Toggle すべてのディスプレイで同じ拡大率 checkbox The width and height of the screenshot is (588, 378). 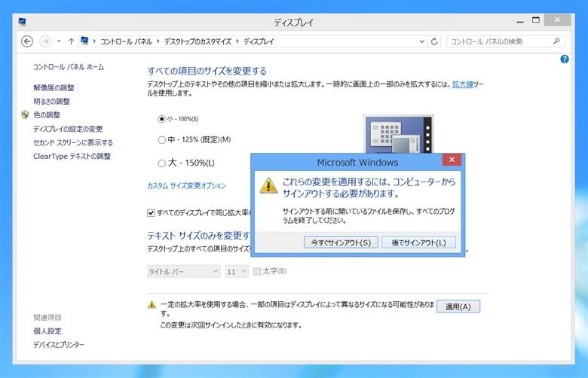click(x=151, y=213)
